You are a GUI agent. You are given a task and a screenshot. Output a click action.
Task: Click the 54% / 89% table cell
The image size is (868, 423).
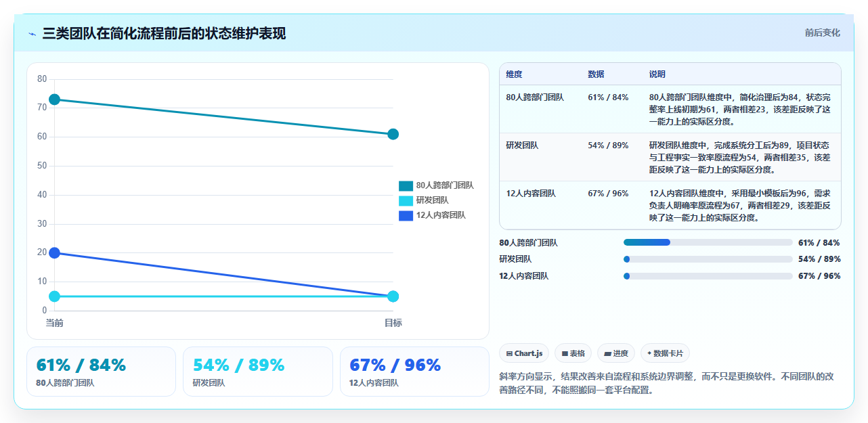pyautogui.click(x=608, y=146)
